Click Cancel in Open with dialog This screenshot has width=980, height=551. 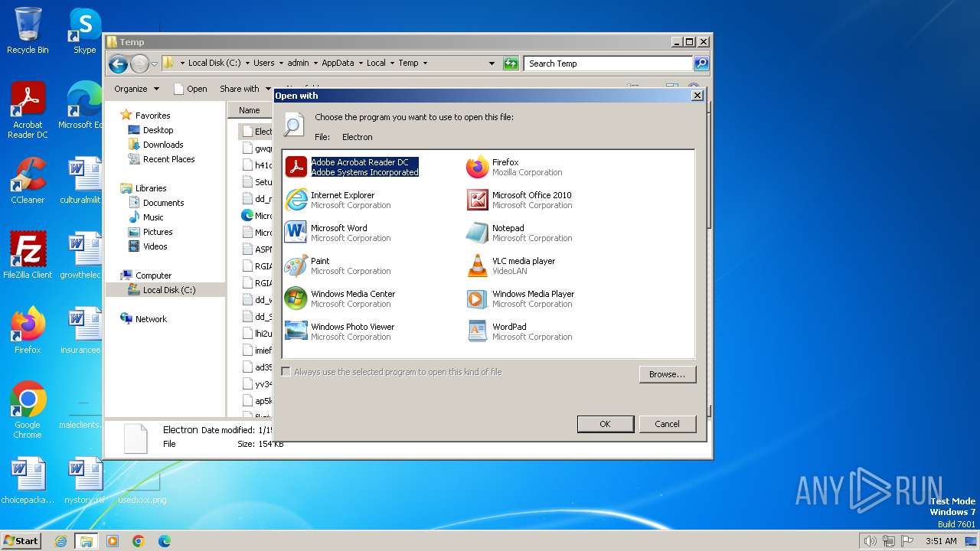[x=667, y=424]
